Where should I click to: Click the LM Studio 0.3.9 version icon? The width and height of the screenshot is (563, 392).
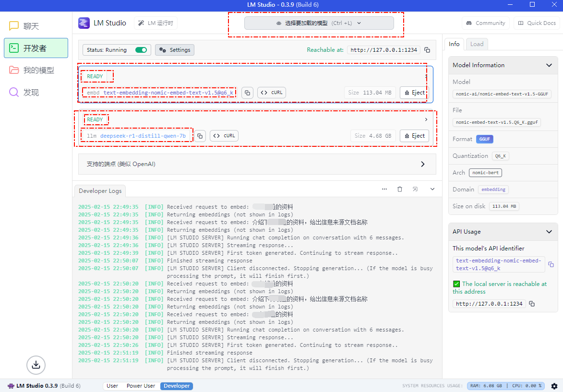tap(11, 386)
